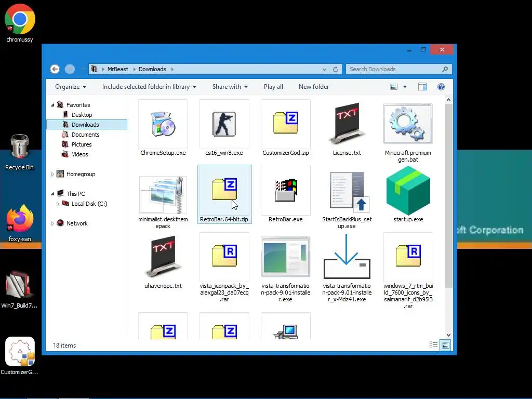Open the Share with dropdown

[x=230, y=87]
